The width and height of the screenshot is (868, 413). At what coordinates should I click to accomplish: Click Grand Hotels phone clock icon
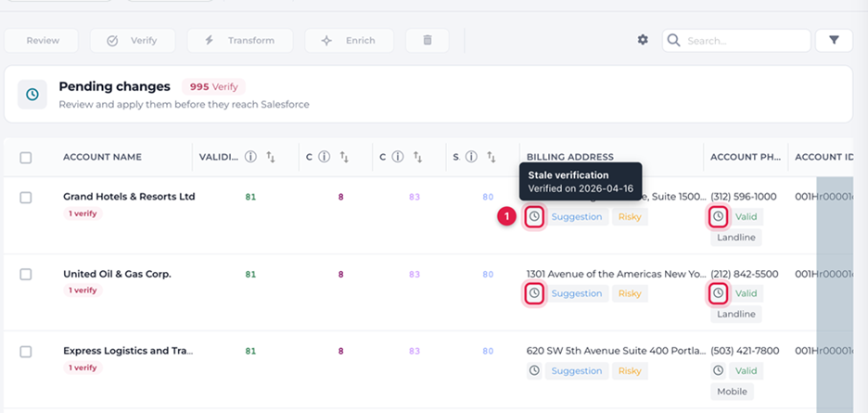pos(718,217)
